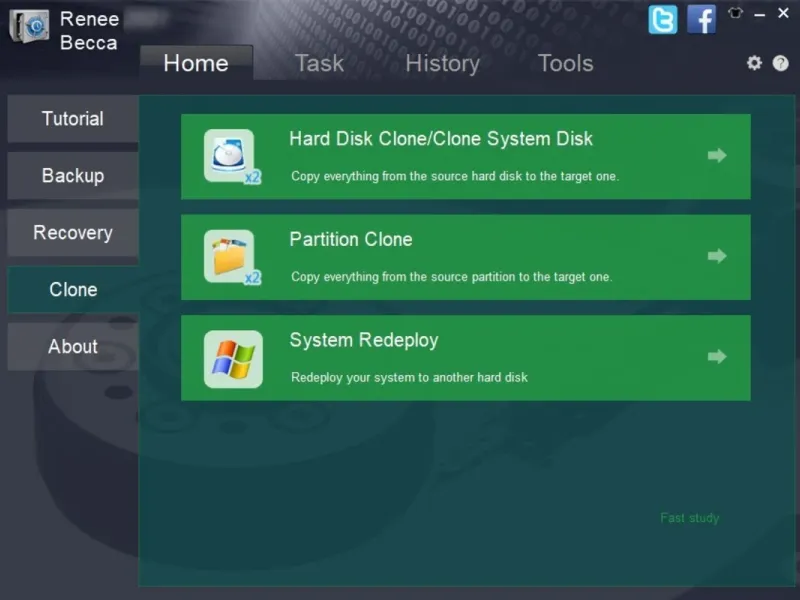Click the arrow on Hard Disk Clone row
The width and height of the screenshot is (800, 600).
point(717,155)
